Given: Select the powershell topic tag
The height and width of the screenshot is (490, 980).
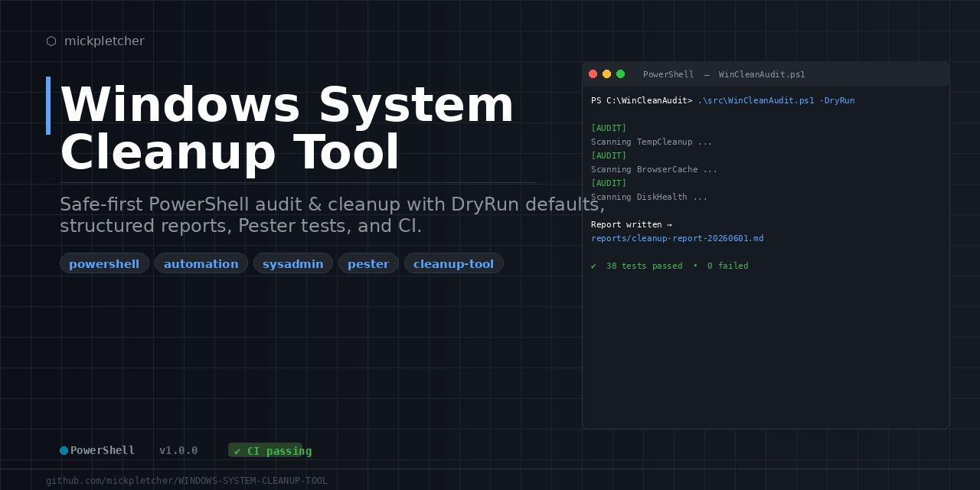Looking at the screenshot, I should (x=104, y=263).
